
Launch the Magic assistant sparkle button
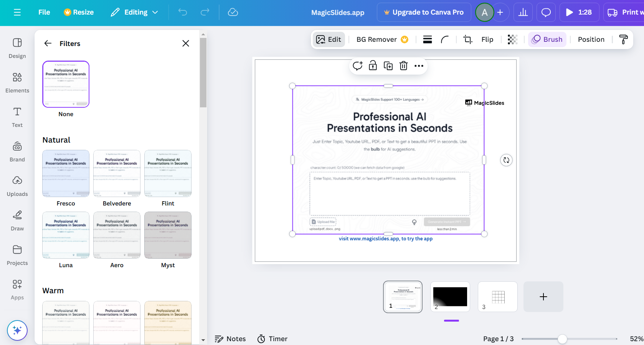(17, 330)
